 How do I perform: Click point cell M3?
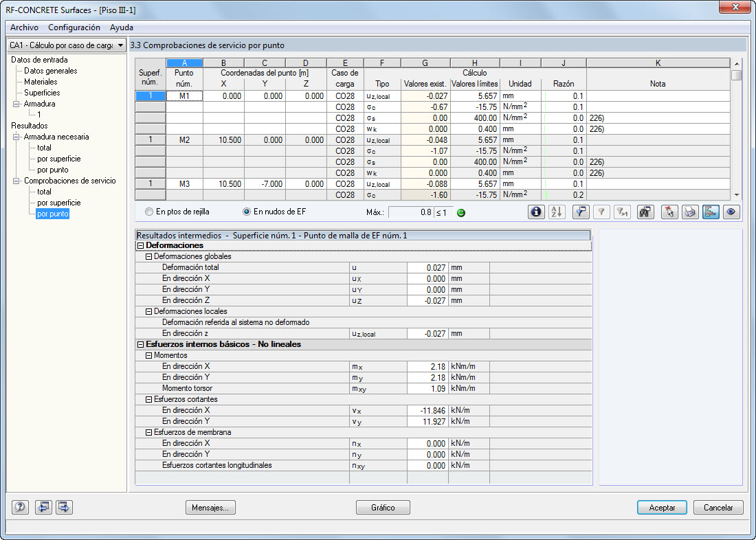click(x=185, y=183)
